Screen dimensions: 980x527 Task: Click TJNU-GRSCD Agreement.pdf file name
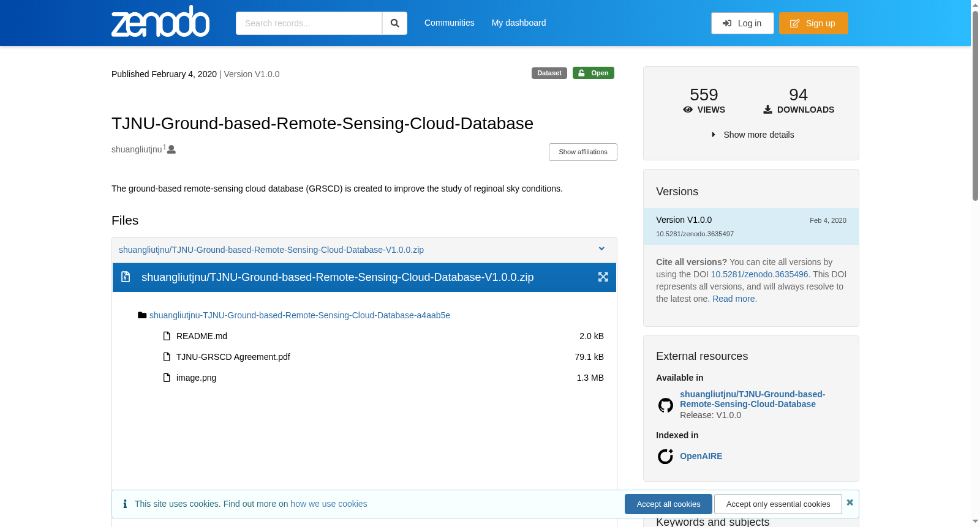point(233,357)
